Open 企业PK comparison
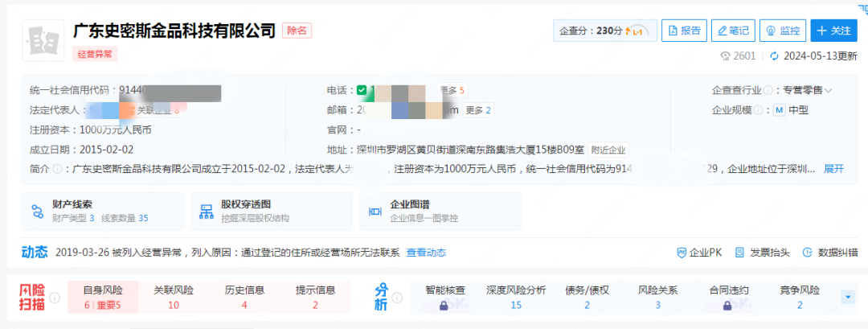868x329 pixels. pyautogui.click(x=699, y=253)
